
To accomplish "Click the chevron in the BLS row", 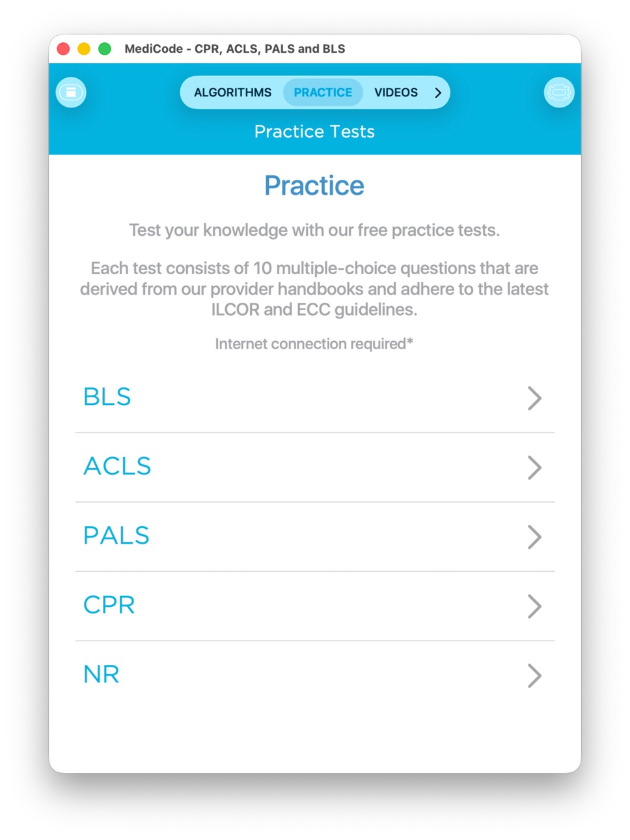I will [x=534, y=398].
